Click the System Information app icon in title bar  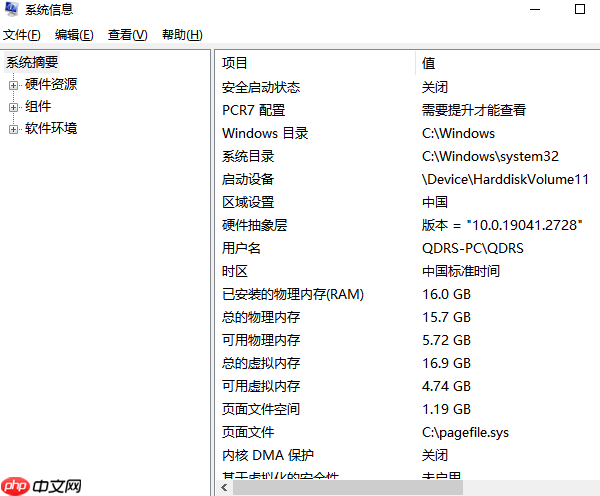(11, 9)
